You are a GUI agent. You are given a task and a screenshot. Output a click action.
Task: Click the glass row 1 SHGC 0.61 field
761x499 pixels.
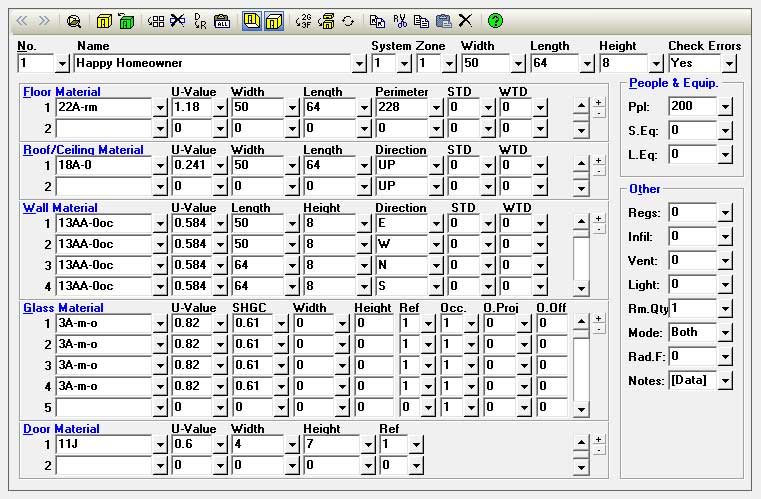(253, 323)
